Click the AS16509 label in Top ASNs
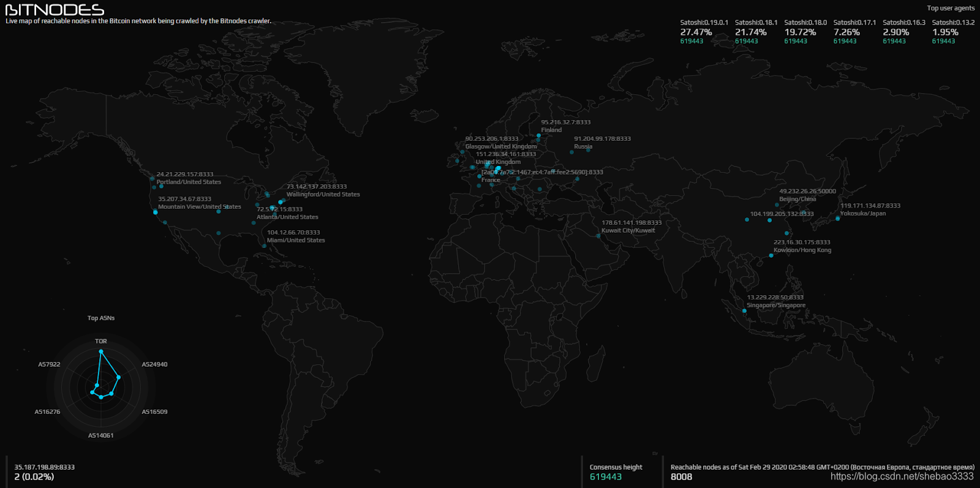 (x=154, y=412)
